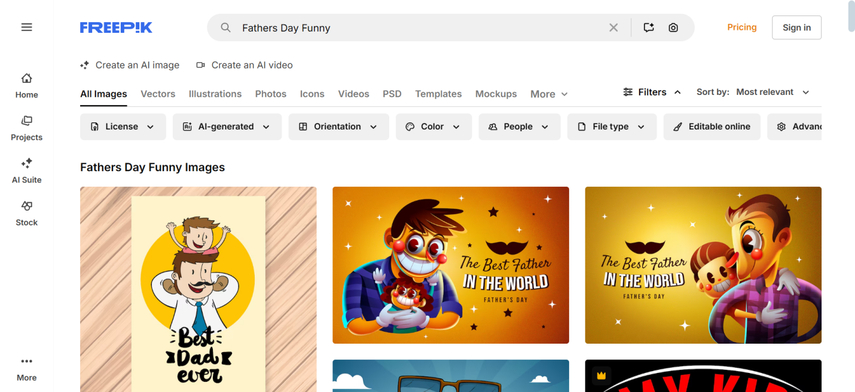Screen dimensions: 855x392
Task: Open Projects in sidebar
Action: [x=26, y=128]
